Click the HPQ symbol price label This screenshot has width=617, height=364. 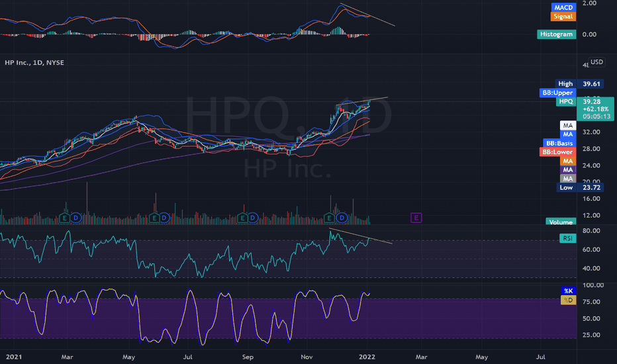[x=566, y=101]
